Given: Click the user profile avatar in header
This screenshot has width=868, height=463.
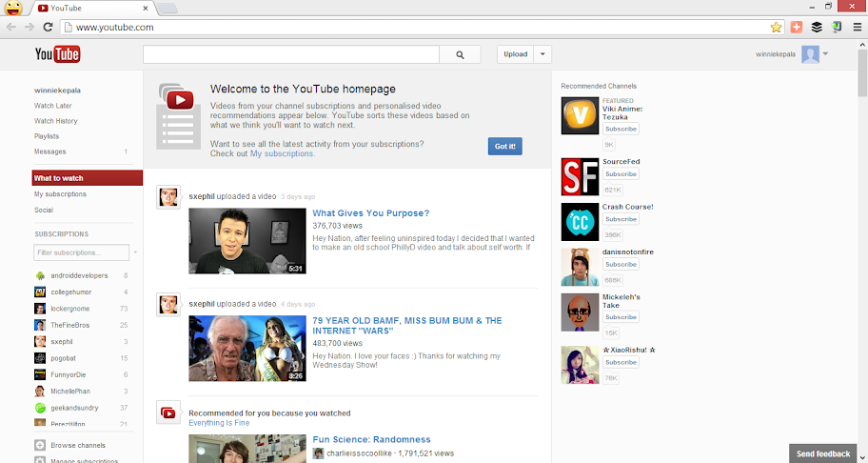Looking at the screenshot, I should tap(811, 54).
